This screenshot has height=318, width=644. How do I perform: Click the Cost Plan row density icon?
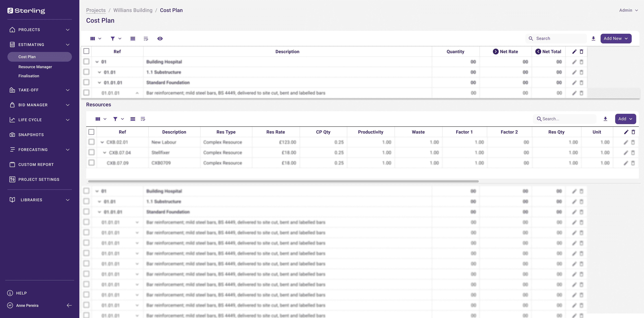133,39
